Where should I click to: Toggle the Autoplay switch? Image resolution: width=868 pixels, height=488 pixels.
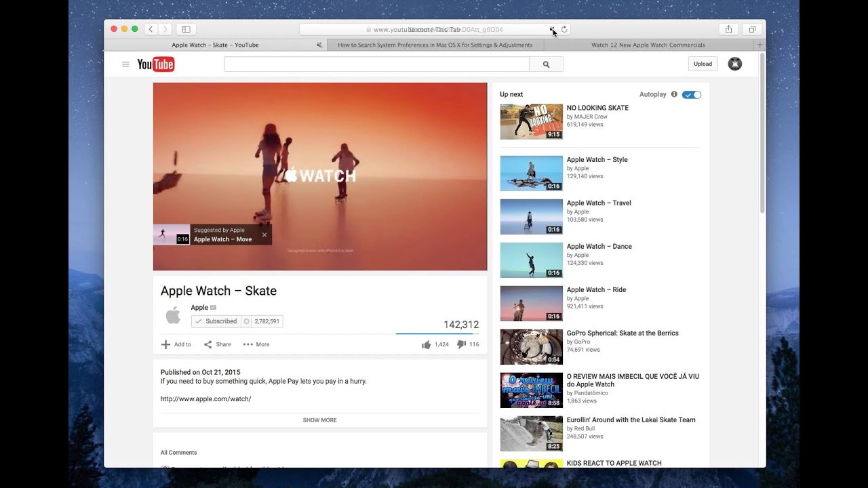(692, 95)
